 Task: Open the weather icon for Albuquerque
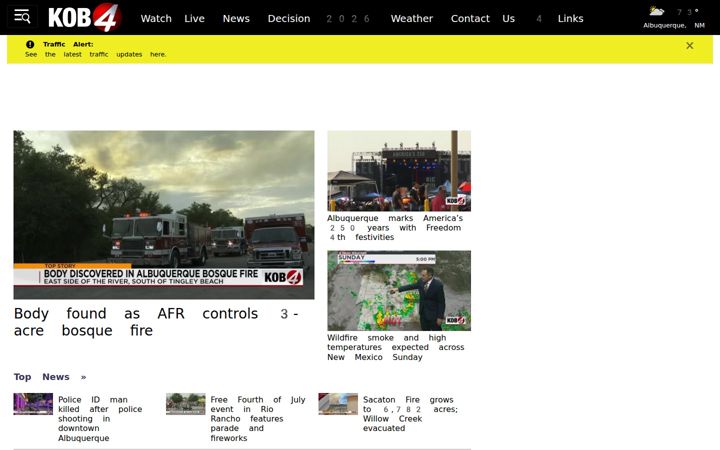pos(657,11)
